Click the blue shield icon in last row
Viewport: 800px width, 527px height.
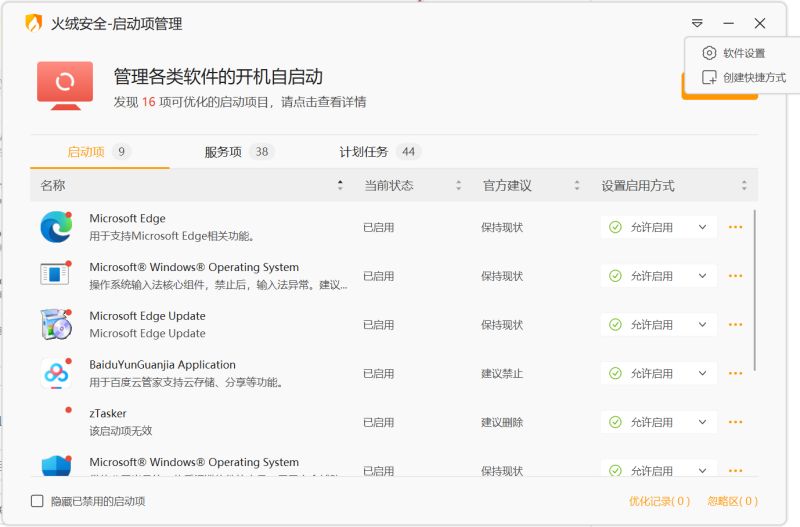[56, 465]
